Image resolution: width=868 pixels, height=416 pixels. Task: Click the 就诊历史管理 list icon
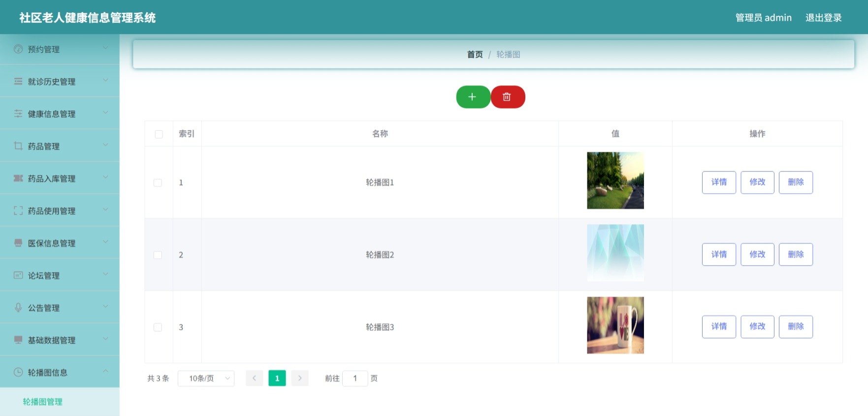[x=18, y=81]
